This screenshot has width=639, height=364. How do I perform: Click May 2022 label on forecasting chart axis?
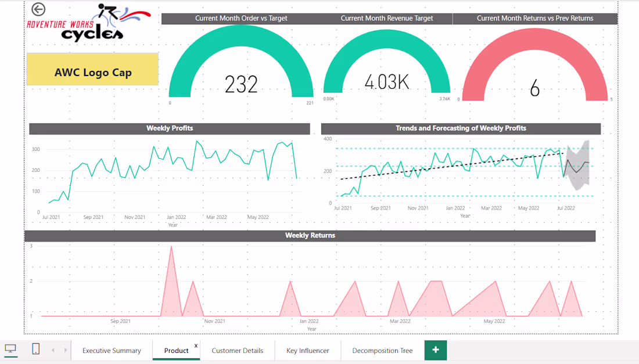coord(529,208)
